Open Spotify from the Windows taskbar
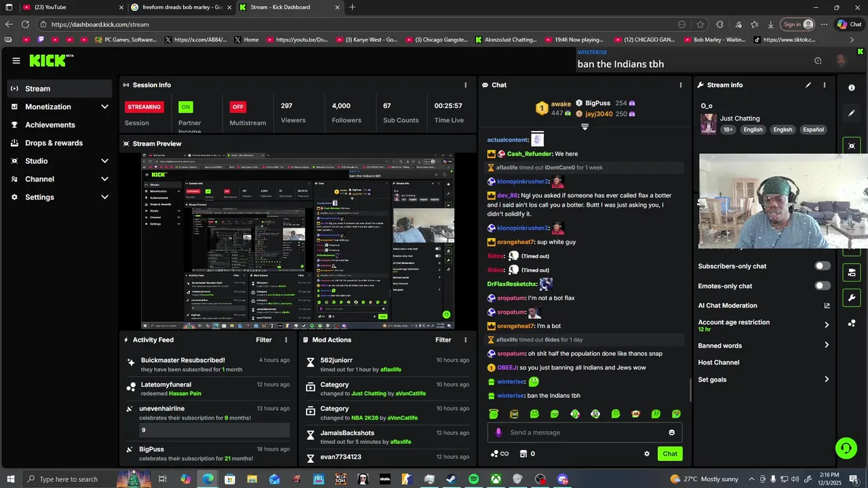The image size is (868, 488). pos(474,479)
